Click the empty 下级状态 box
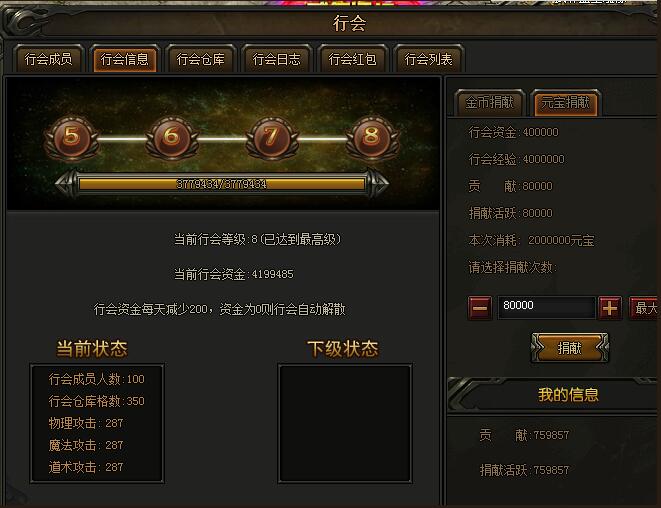 (x=345, y=424)
